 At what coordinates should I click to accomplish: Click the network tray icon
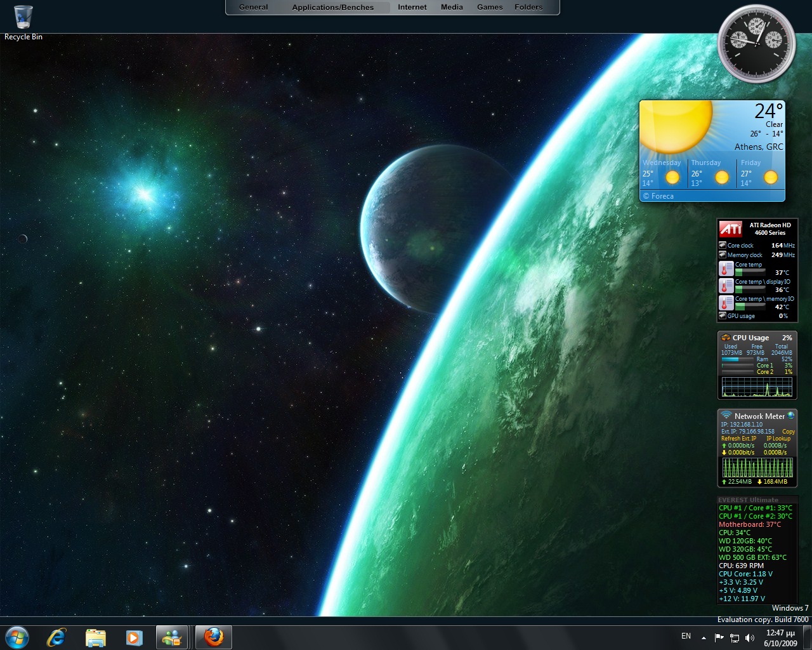735,637
